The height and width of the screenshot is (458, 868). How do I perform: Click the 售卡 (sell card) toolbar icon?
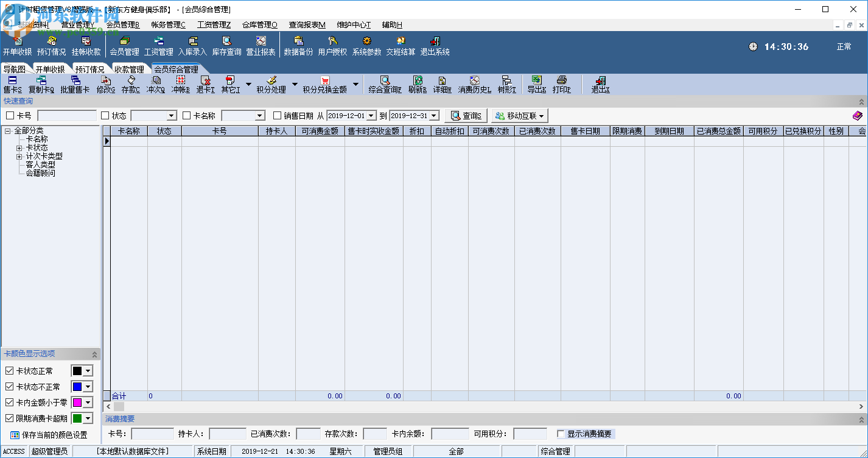point(12,85)
